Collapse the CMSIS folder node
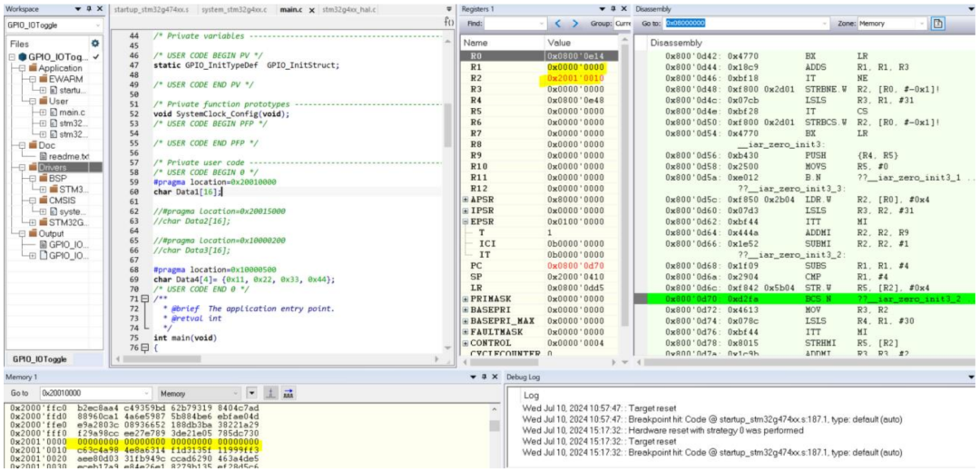 tap(34, 200)
